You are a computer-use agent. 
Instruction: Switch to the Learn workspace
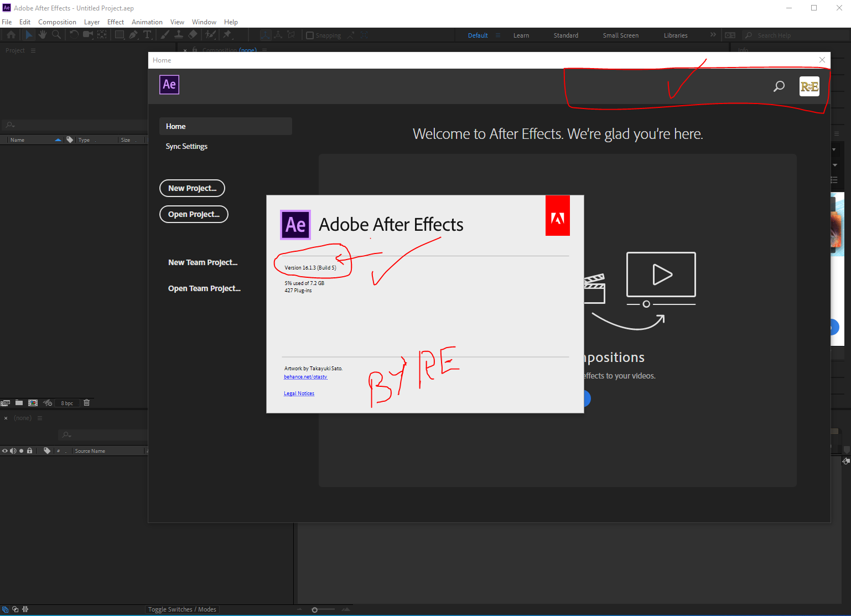tap(521, 35)
